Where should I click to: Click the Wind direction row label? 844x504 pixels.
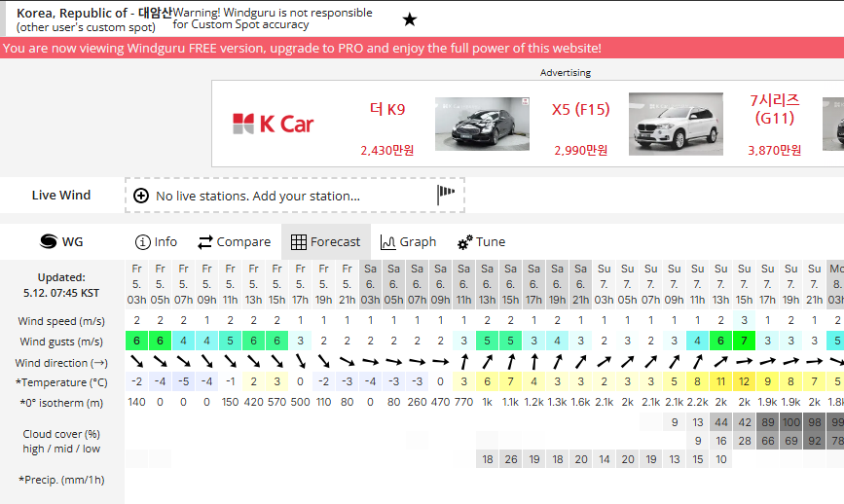[x=61, y=362]
